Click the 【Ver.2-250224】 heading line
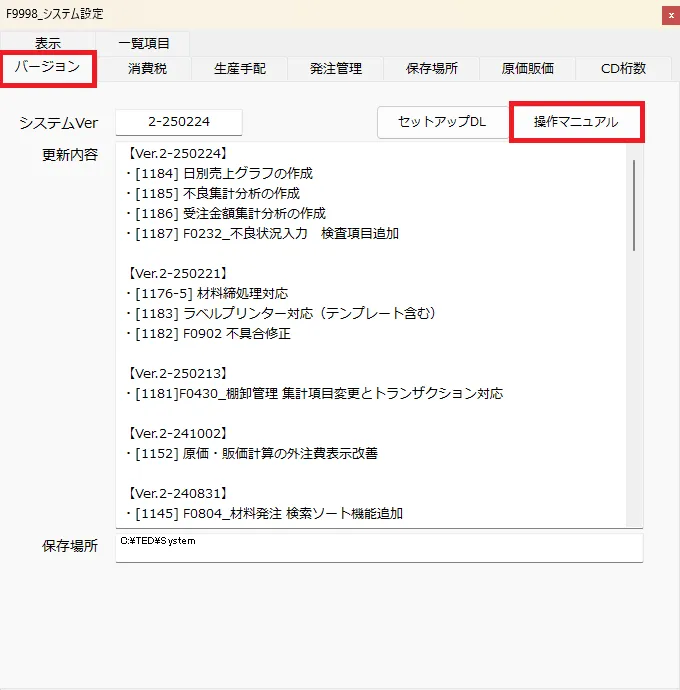 pyautogui.click(x=177, y=154)
